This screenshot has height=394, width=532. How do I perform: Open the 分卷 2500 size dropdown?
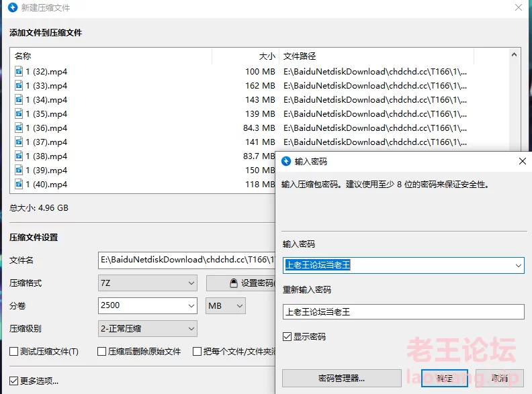(191, 306)
